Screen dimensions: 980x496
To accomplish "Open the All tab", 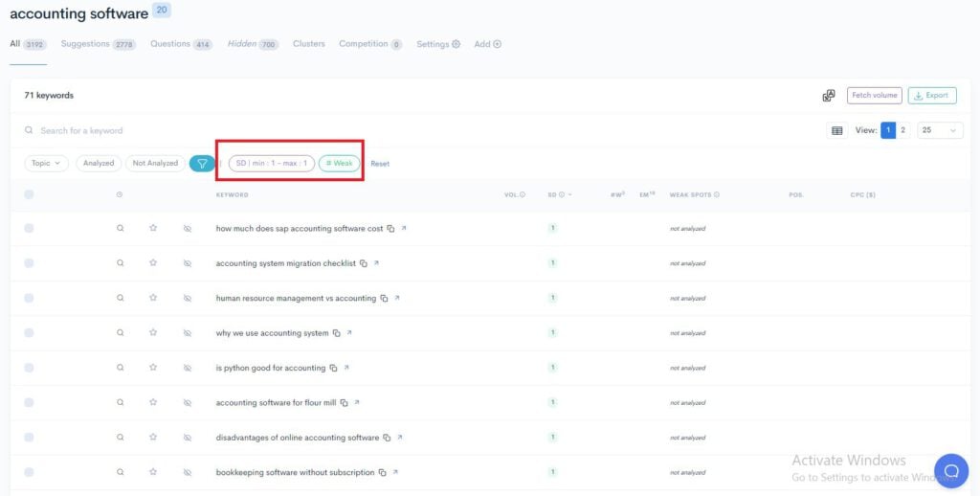I will click(28, 44).
